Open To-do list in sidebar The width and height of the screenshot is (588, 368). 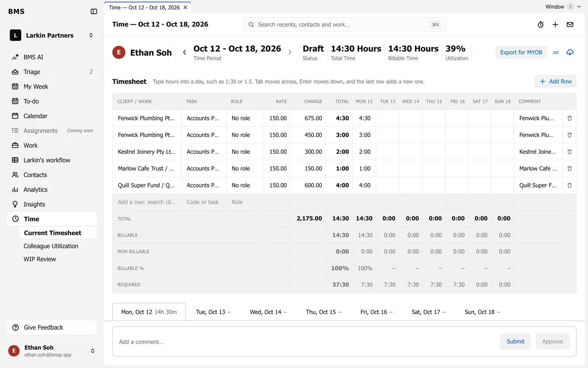tap(52, 101)
